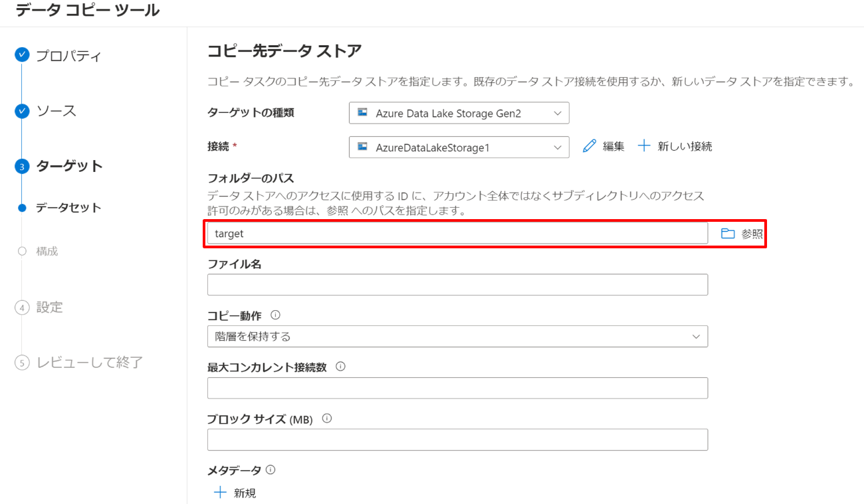Click the ソース step checkmark icon
This screenshot has height=504, width=864.
tap(22, 111)
